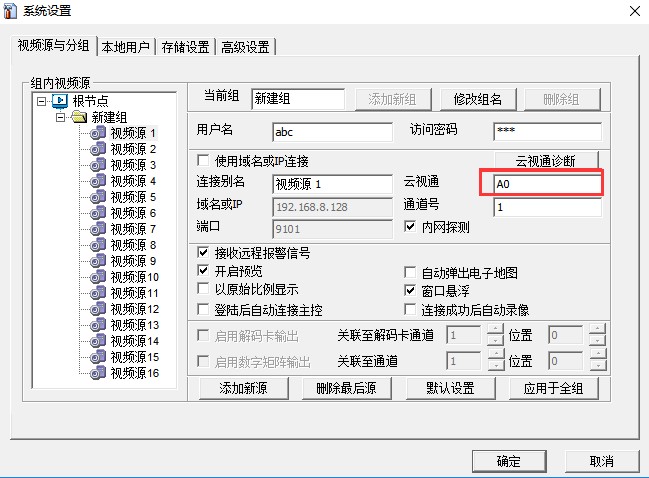Switch to the 存储设置 tab
Image resolution: width=649 pixels, height=478 pixels.
(186, 47)
